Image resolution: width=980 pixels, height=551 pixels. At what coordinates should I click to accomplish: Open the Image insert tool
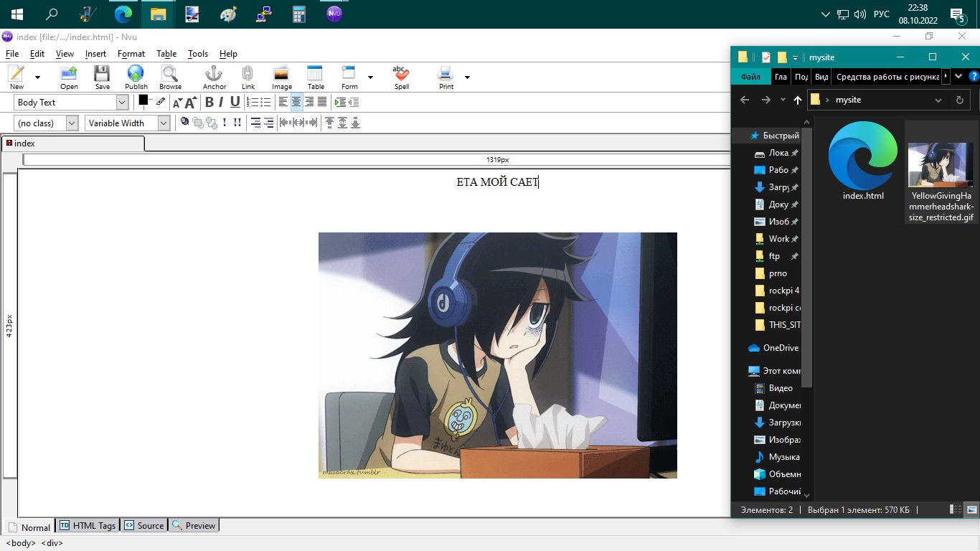[x=281, y=77]
